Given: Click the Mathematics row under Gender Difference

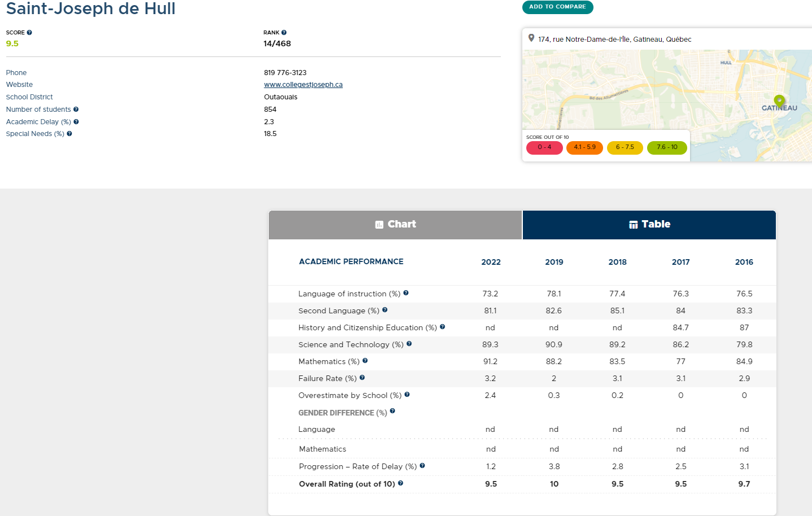Looking at the screenshot, I should (522, 449).
